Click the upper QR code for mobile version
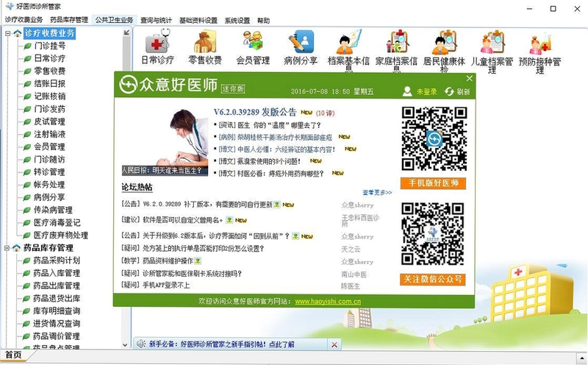The height and width of the screenshot is (365, 588). point(434,138)
